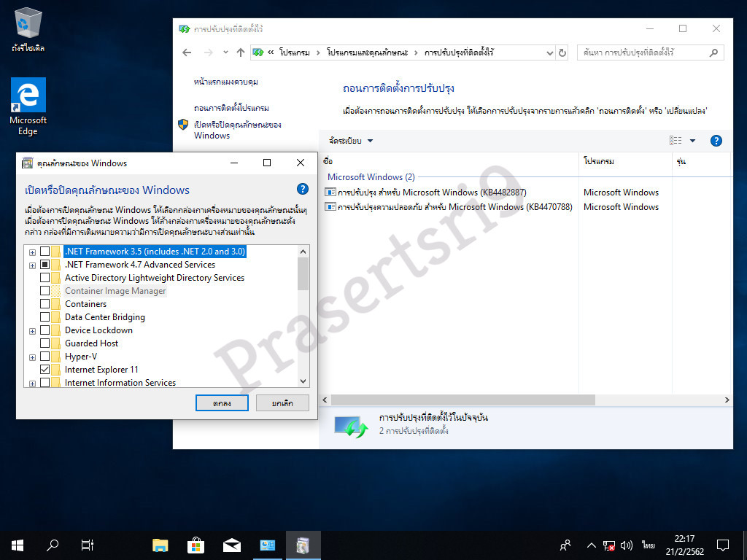This screenshot has height=560, width=747.
Task: Refresh the installed updates address bar
Action: tap(562, 52)
